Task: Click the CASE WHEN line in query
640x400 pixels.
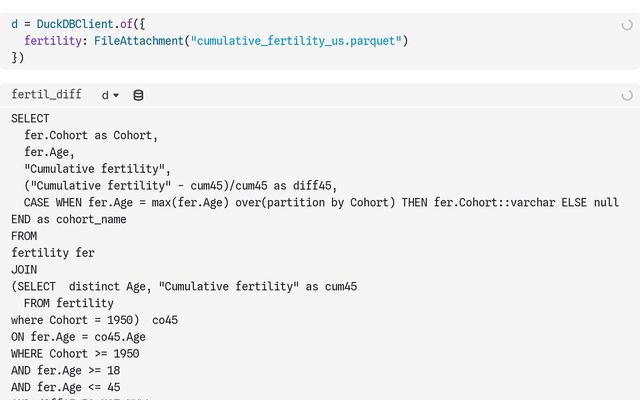Action: pos(320,202)
